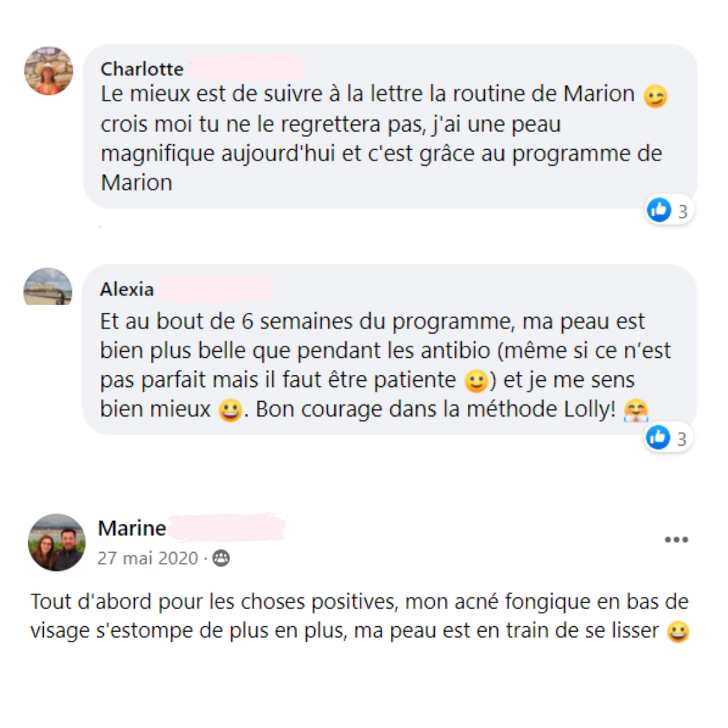Open Marine's profile photo
The width and height of the screenshot is (728, 728).
pyautogui.click(x=57, y=542)
